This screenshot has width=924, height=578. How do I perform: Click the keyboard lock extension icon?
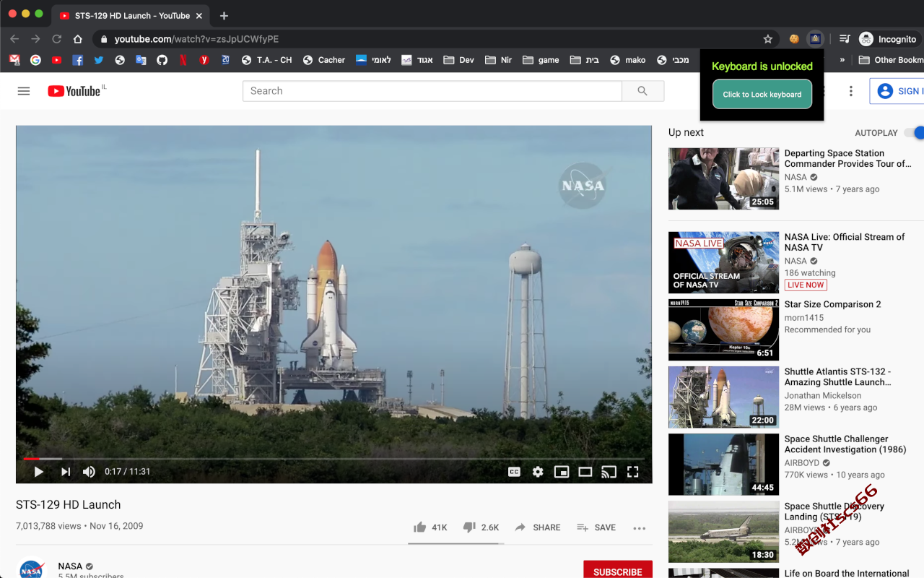[x=815, y=39]
